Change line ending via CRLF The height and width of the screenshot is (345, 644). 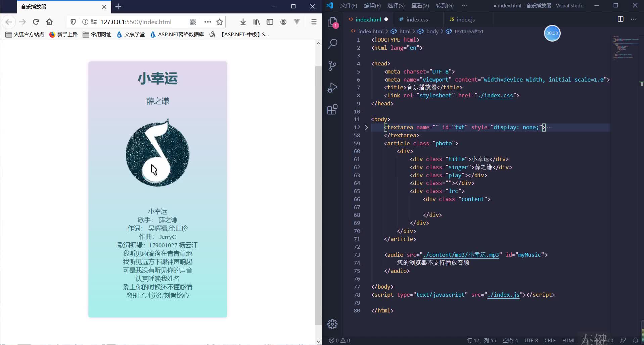[550, 340]
